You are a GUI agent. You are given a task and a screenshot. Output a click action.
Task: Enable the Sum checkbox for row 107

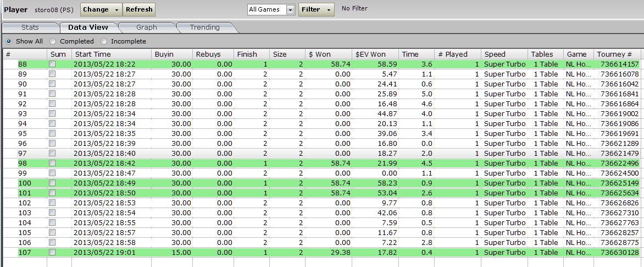[52, 253]
